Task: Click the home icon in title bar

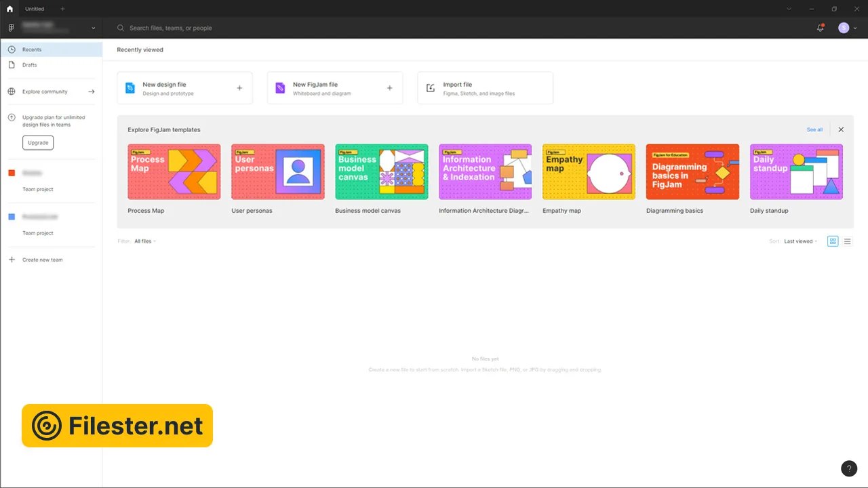Action: (x=9, y=9)
